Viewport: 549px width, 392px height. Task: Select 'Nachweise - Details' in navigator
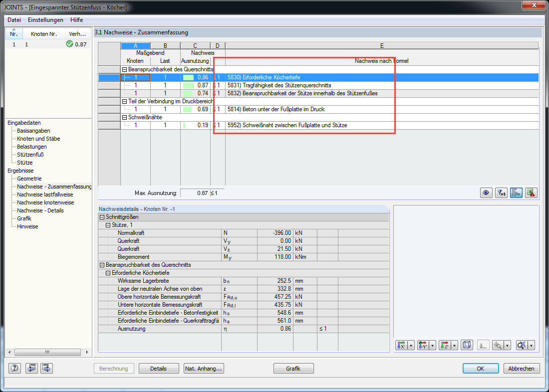40,210
